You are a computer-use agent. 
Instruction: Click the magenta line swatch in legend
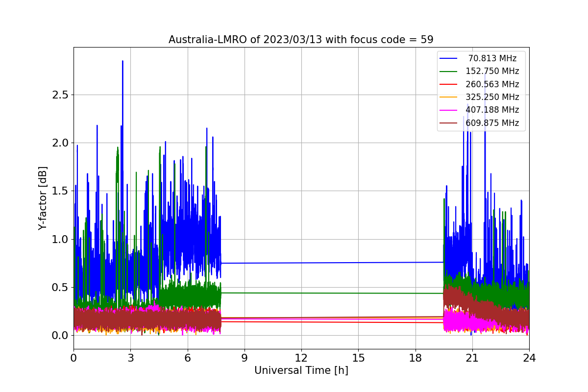coord(448,110)
